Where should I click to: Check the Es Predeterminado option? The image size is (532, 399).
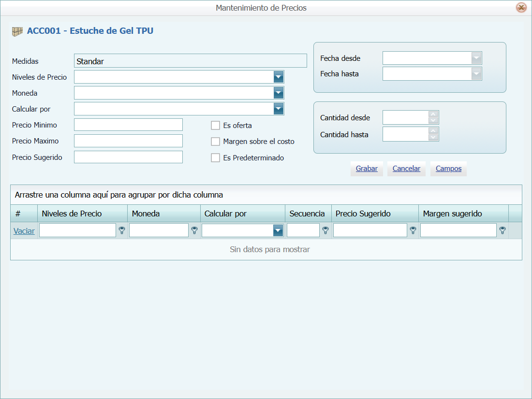pyautogui.click(x=216, y=158)
